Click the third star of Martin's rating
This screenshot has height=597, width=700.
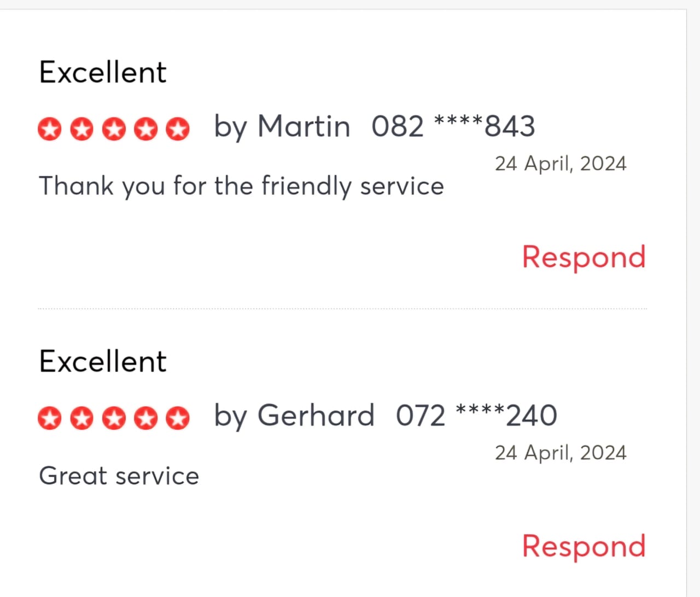[x=114, y=130]
